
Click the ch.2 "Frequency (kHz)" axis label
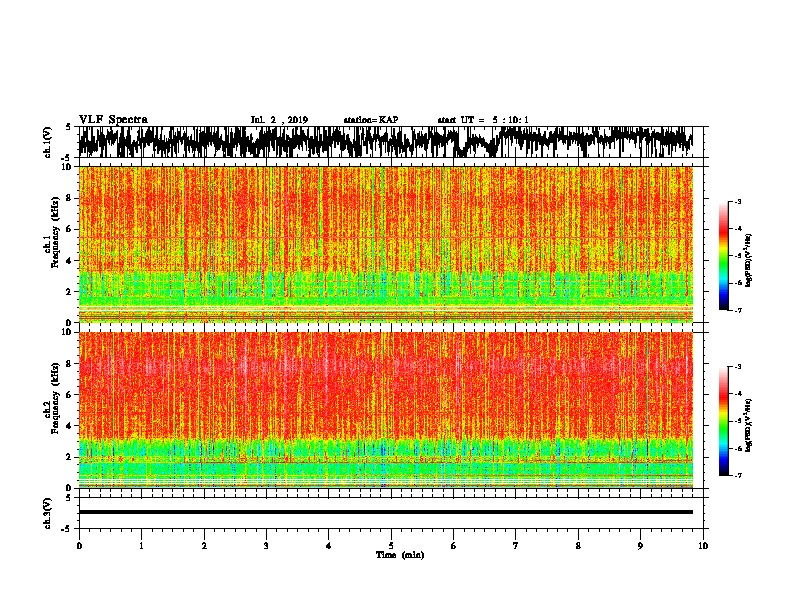[56, 398]
